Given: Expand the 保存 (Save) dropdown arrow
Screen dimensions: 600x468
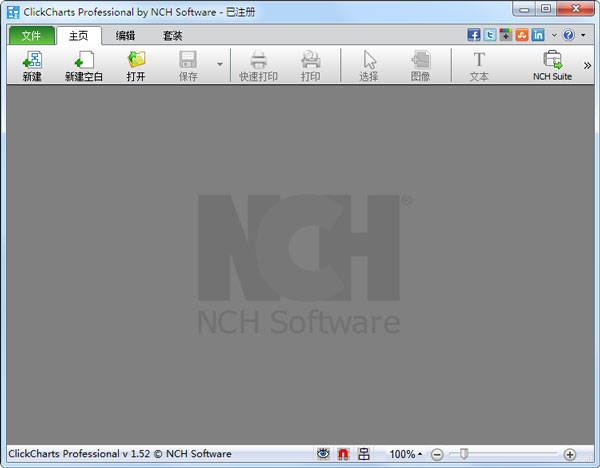Looking at the screenshot, I should [219, 65].
